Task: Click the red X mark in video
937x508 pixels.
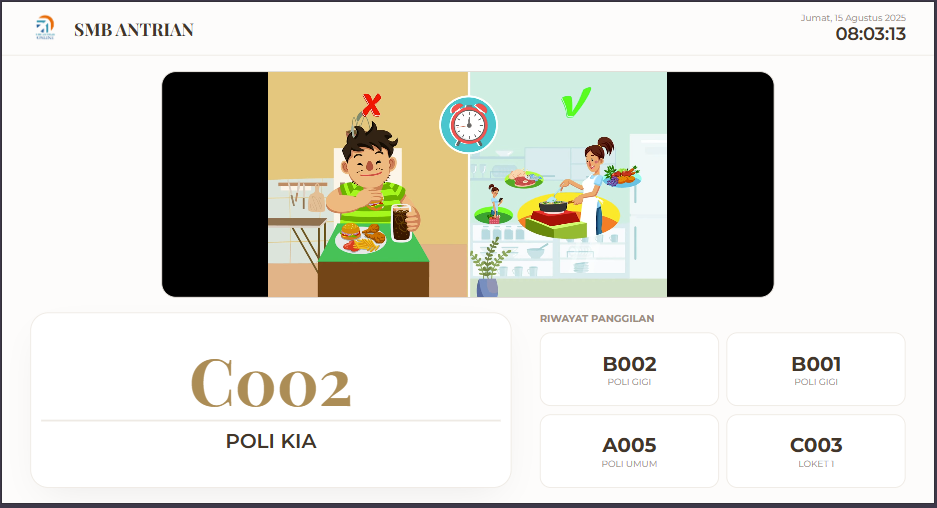Action: click(x=372, y=105)
